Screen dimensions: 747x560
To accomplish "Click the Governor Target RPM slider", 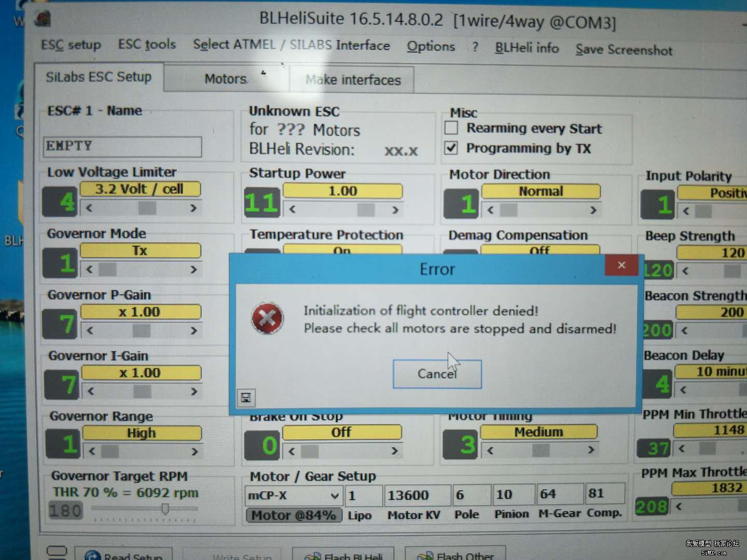I will coord(165,509).
